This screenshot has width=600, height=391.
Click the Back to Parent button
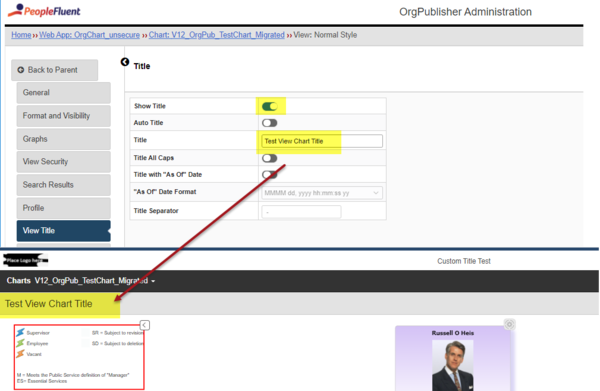click(x=54, y=70)
